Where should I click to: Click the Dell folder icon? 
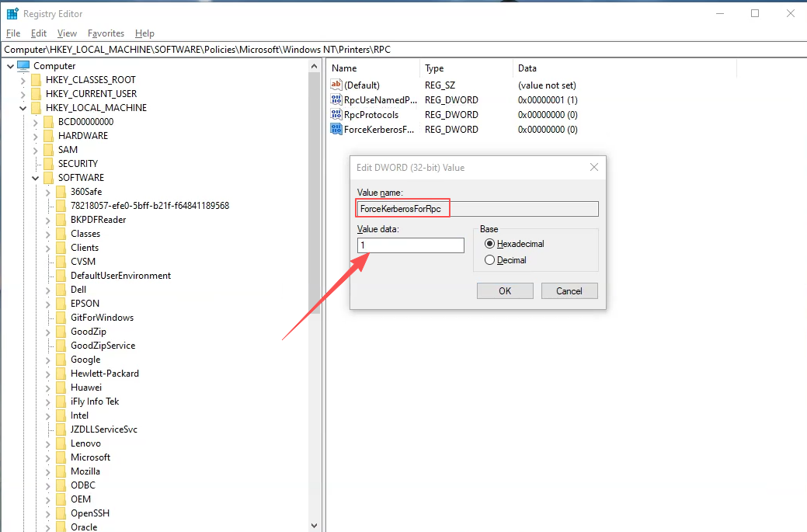coord(61,290)
